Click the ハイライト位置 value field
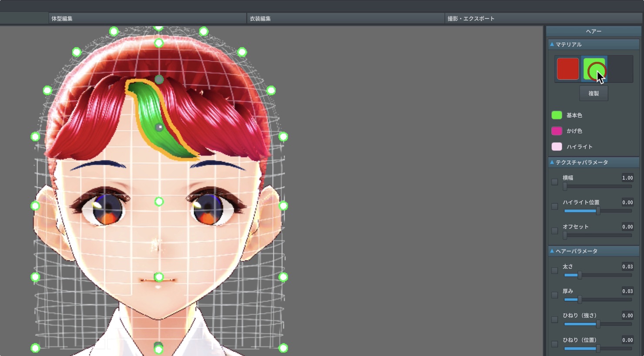Viewport: 644px width, 356px height. 627,202
